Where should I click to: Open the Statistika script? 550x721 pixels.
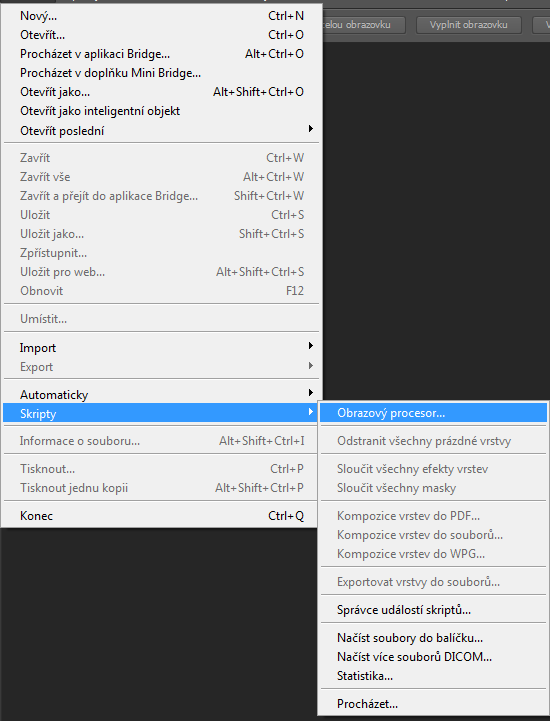click(433, 676)
